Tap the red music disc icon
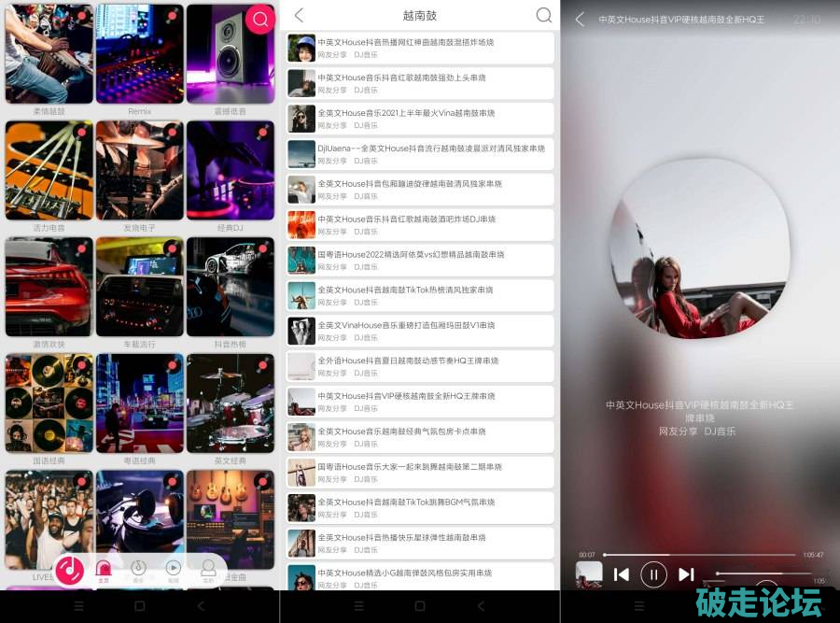 tap(70, 569)
